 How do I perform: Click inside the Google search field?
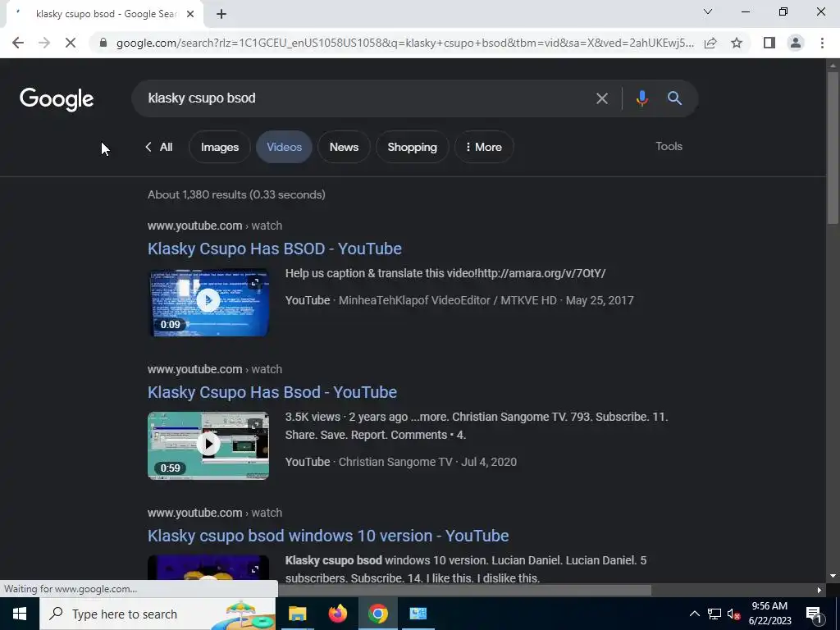tap(364, 98)
